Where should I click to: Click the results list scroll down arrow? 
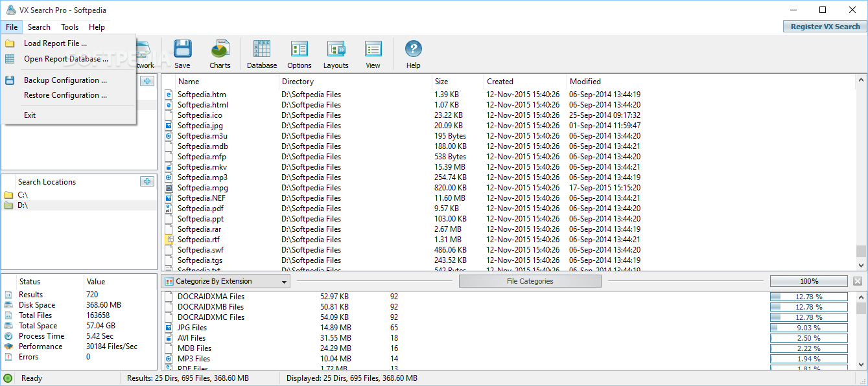[x=861, y=265]
